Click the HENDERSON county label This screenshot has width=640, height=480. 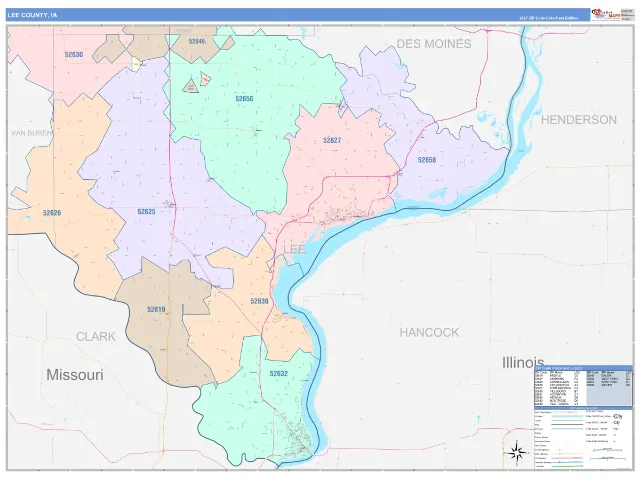pyautogui.click(x=579, y=120)
